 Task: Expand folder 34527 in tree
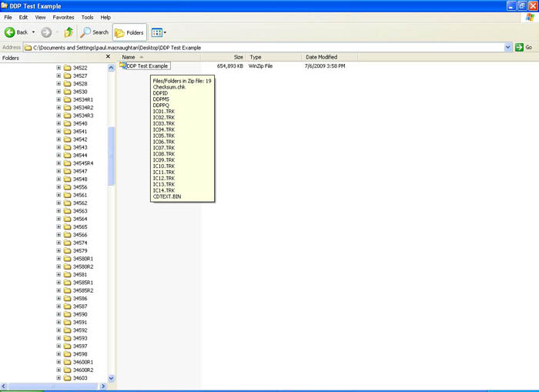tap(59, 75)
